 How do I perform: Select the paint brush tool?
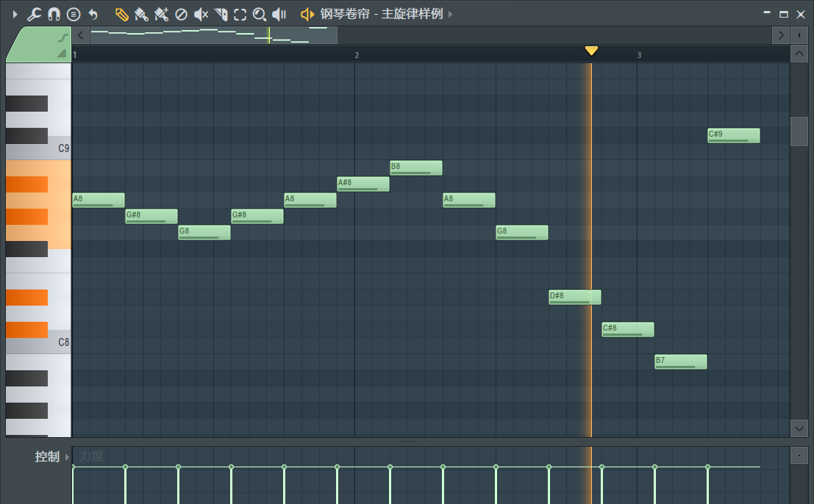pos(141,15)
